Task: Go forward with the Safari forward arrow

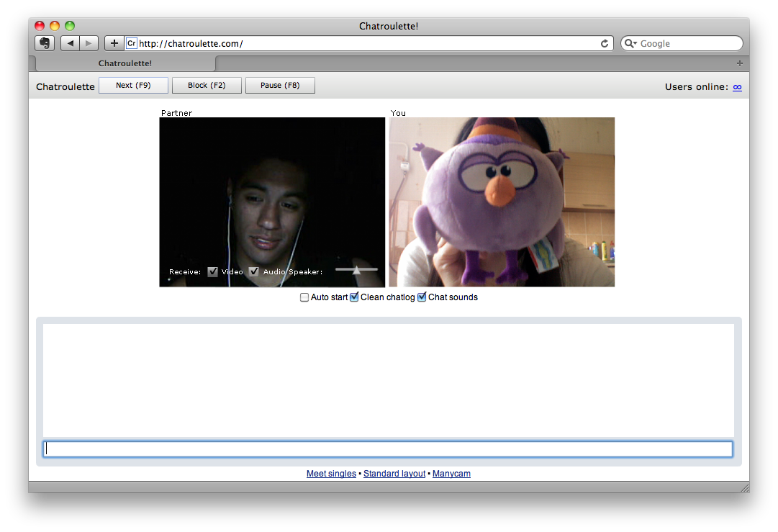Action: point(89,43)
